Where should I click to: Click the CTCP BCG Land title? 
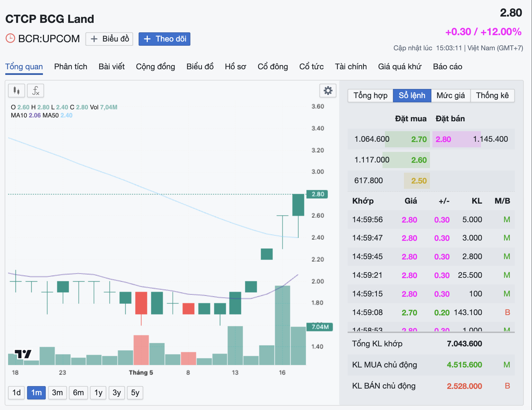coord(50,19)
